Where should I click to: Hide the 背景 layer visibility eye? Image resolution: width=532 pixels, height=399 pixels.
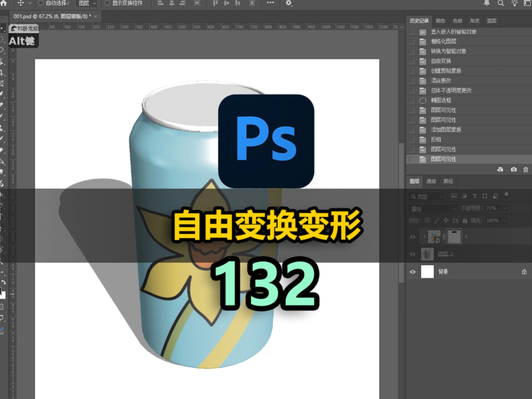tap(413, 272)
